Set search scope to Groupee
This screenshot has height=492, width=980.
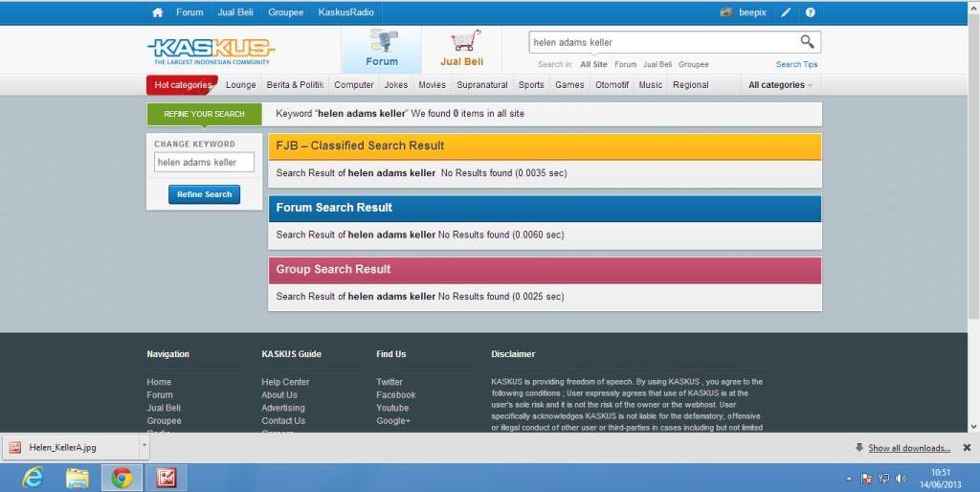click(x=693, y=64)
